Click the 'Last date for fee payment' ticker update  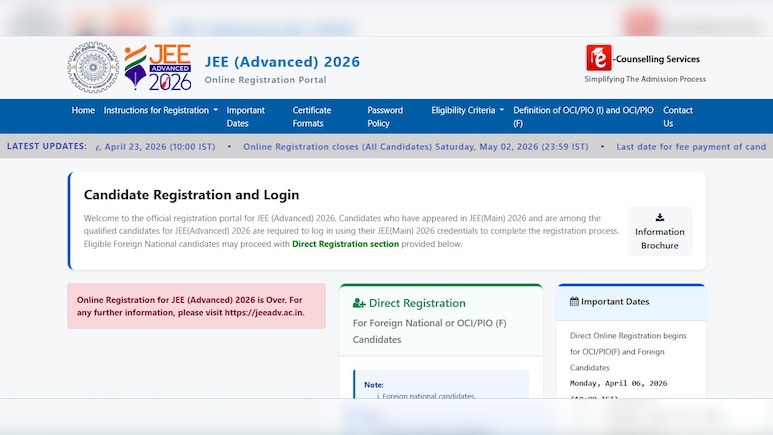coord(691,146)
